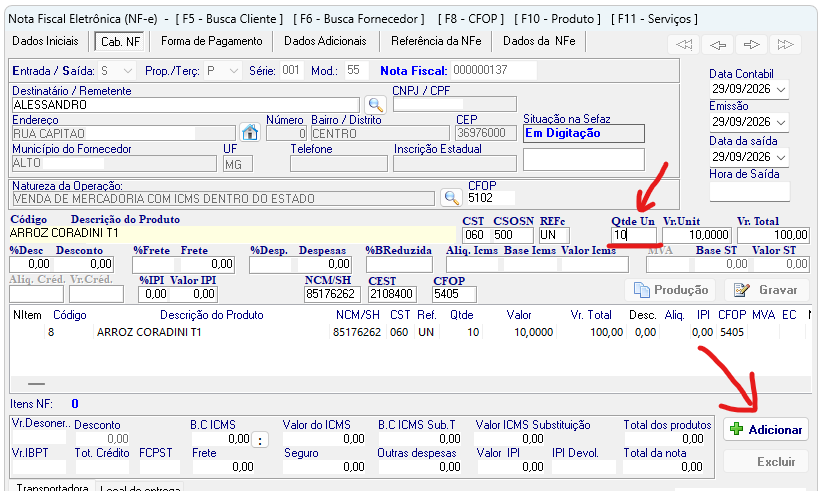Open the Emissão date dropdown

click(x=781, y=123)
